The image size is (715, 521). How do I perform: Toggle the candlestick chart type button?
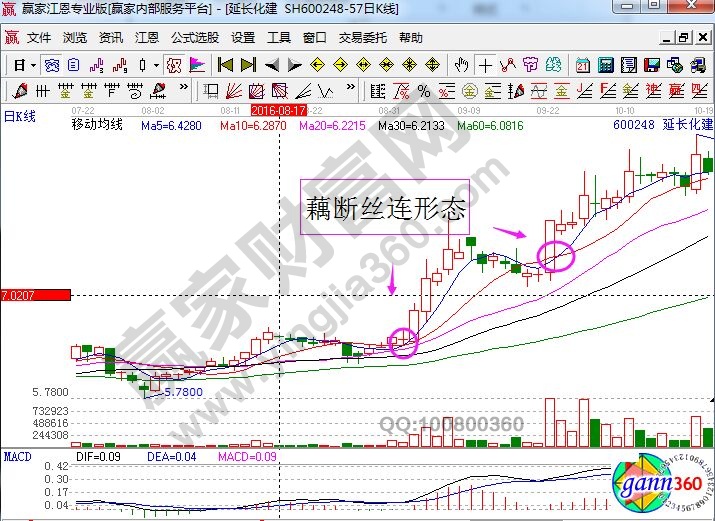[x=143, y=65]
